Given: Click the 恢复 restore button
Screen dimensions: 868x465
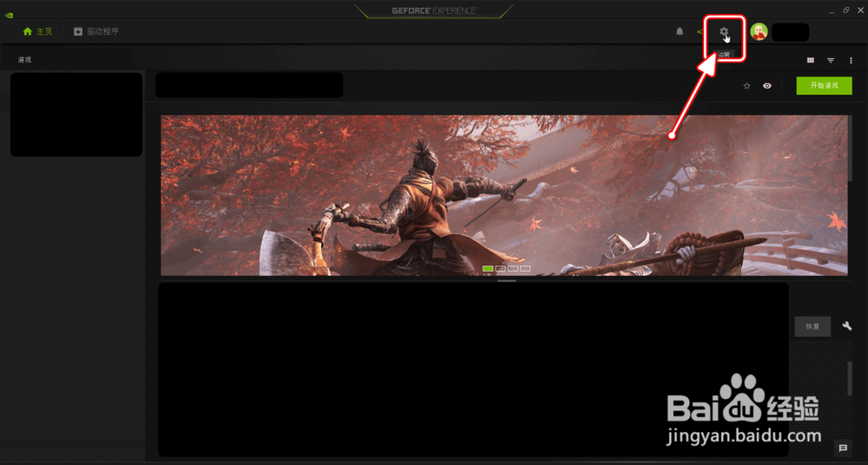Looking at the screenshot, I should coord(812,326).
